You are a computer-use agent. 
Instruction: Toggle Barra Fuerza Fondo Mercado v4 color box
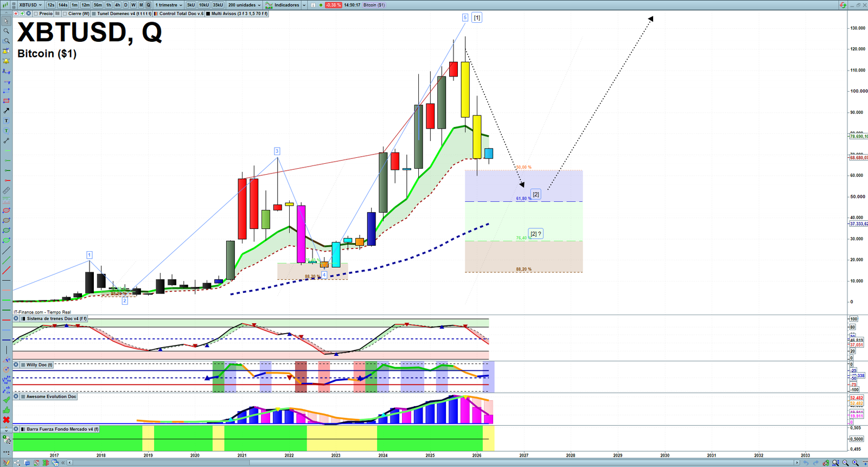coord(23,429)
